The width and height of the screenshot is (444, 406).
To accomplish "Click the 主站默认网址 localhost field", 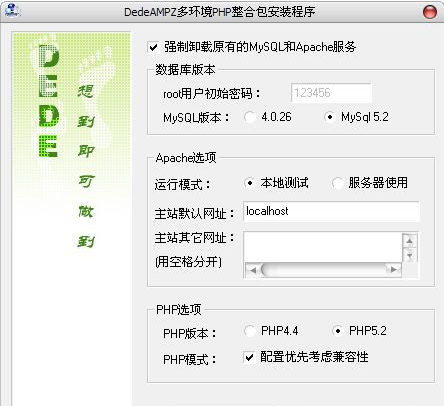I will pos(331,211).
